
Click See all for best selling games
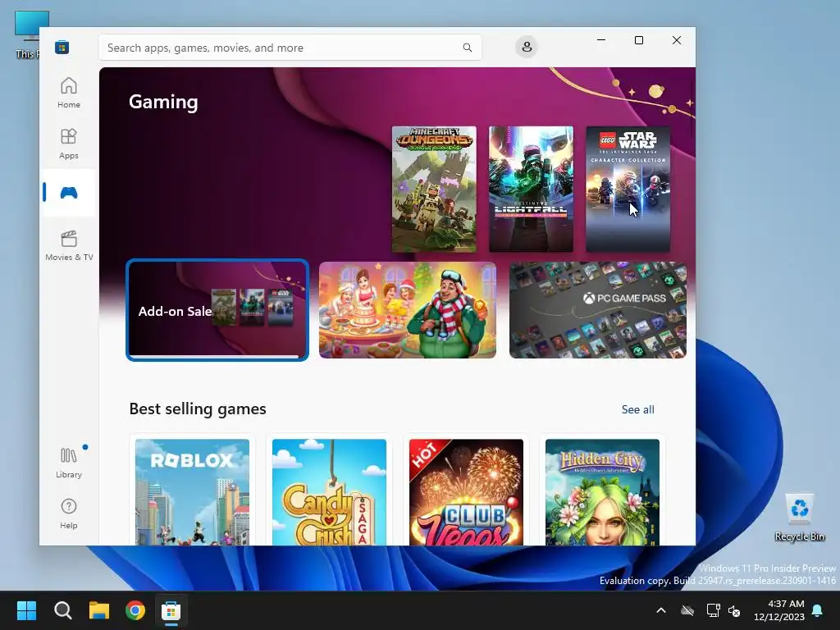pos(637,410)
